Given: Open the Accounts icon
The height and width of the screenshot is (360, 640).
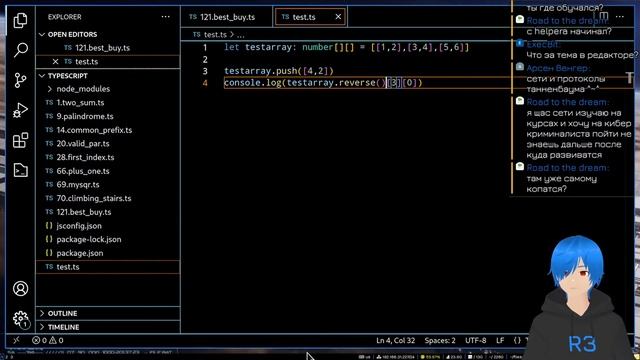Looking at the screenshot, I should coord(20,289).
